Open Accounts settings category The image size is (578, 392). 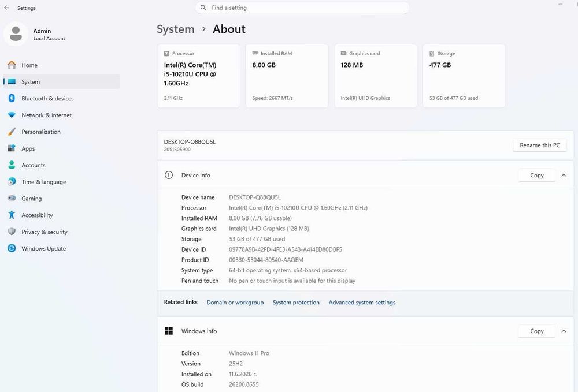tap(62, 165)
